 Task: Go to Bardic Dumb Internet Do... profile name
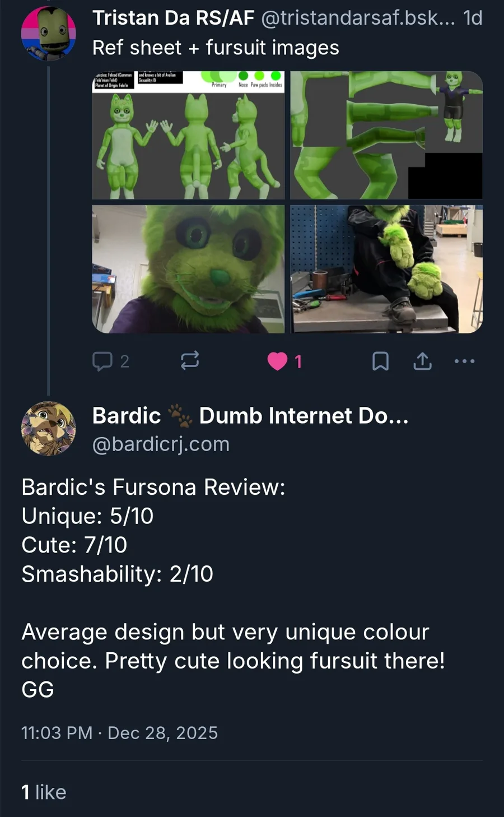click(250, 416)
